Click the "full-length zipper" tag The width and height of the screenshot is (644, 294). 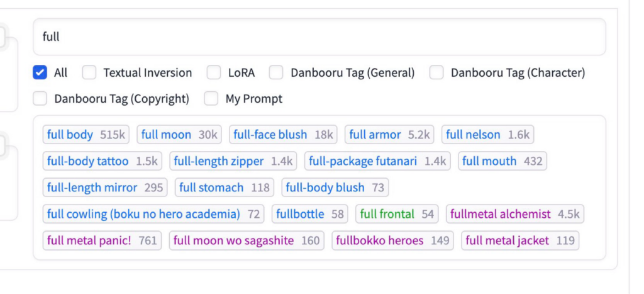click(x=233, y=161)
